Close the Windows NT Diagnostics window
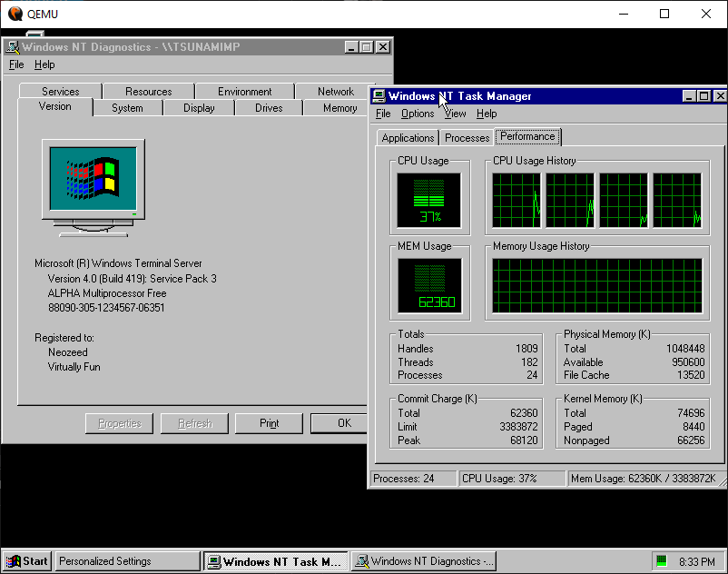The height and width of the screenshot is (574, 728). [x=383, y=47]
